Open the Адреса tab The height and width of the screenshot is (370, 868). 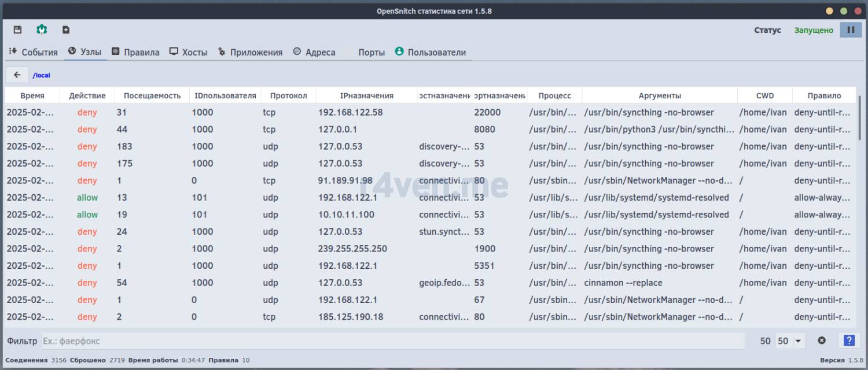pos(314,52)
